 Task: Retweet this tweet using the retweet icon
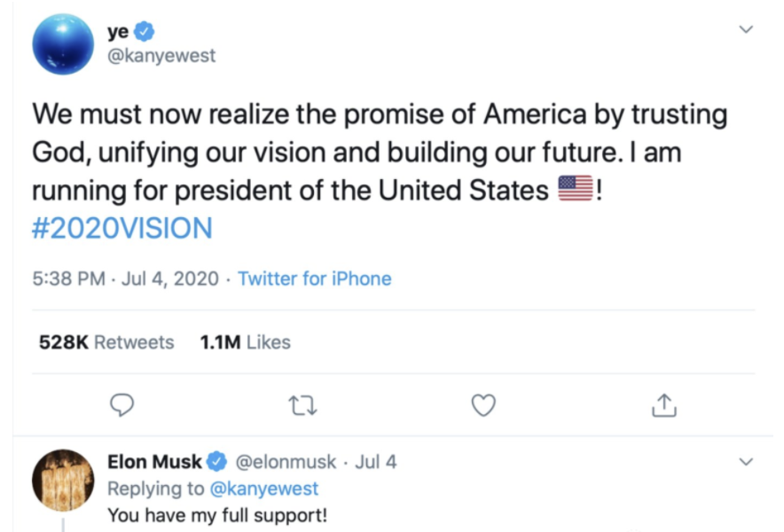coord(303,405)
